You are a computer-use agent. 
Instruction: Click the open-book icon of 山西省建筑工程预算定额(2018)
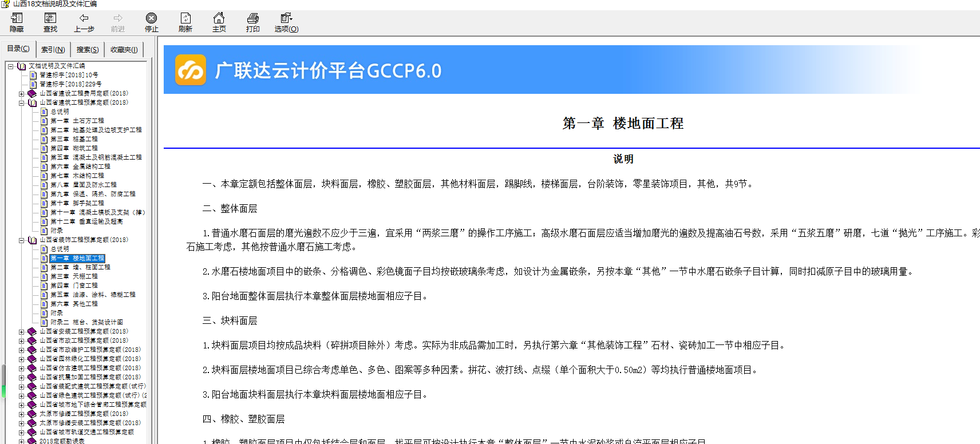(32, 102)
